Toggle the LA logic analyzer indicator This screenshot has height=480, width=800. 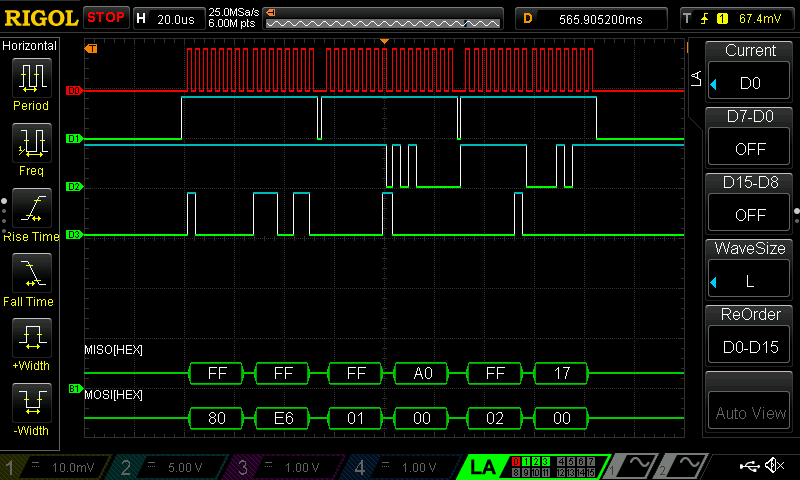[482, 466]
